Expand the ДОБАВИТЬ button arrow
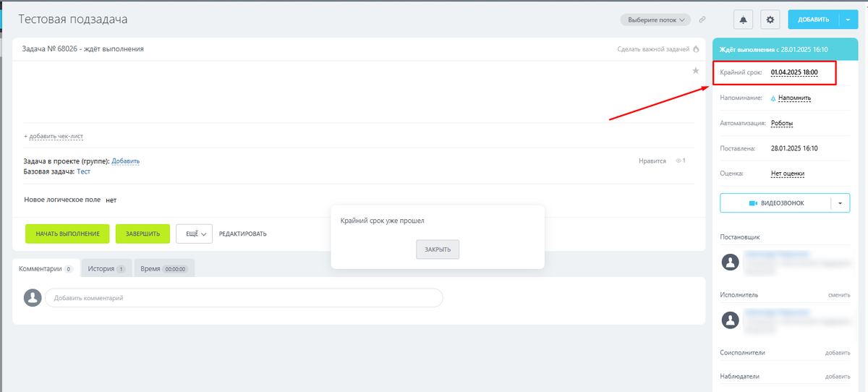 point(848,20)
